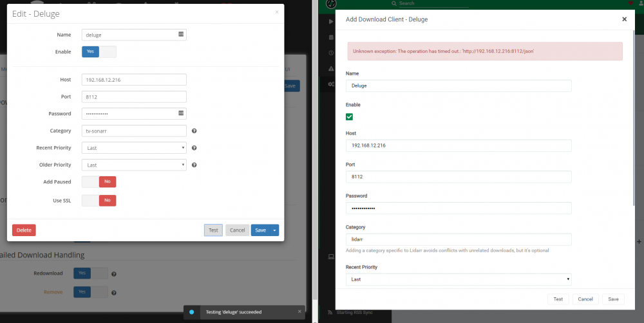
Task: Open the Lidarr sidebar play/artist icon
Action: click(x=331, y=21)
